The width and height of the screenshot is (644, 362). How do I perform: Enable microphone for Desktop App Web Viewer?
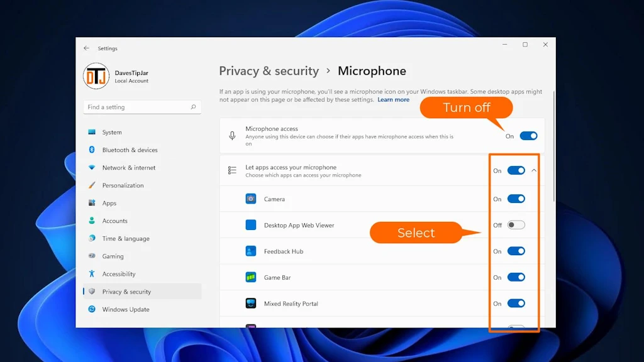click(x=516, y=225)
